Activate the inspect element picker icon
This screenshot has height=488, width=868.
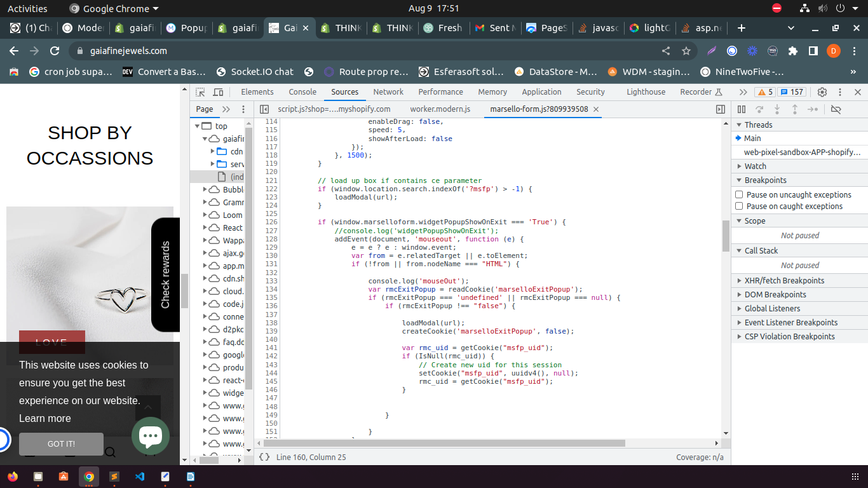(x=200, y=92)
